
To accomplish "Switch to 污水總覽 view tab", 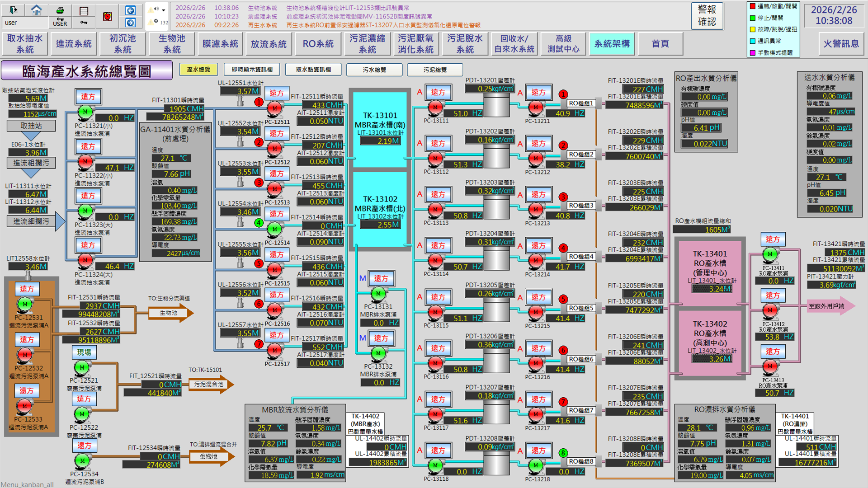I will click(x=374, y=70).
